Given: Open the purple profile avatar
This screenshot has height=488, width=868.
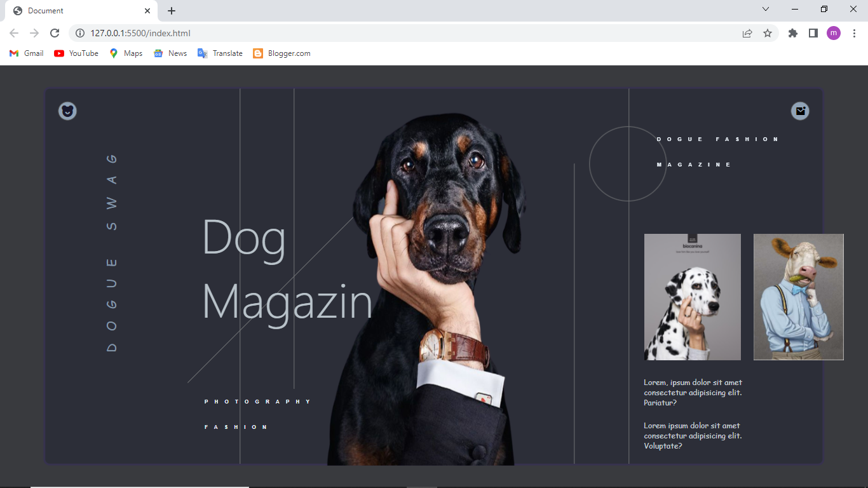Looking at the screenshot, I should point(834,33).
